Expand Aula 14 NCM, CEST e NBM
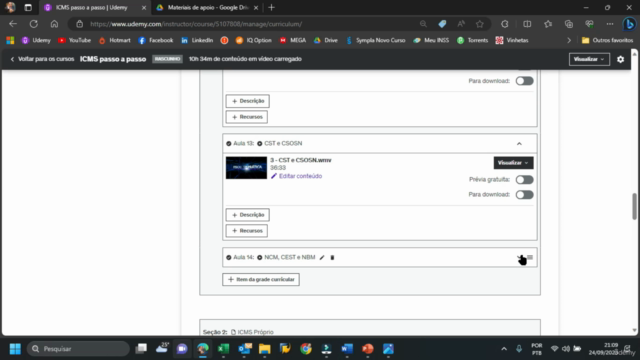The image size is (640, 360). tap(520, 257)
